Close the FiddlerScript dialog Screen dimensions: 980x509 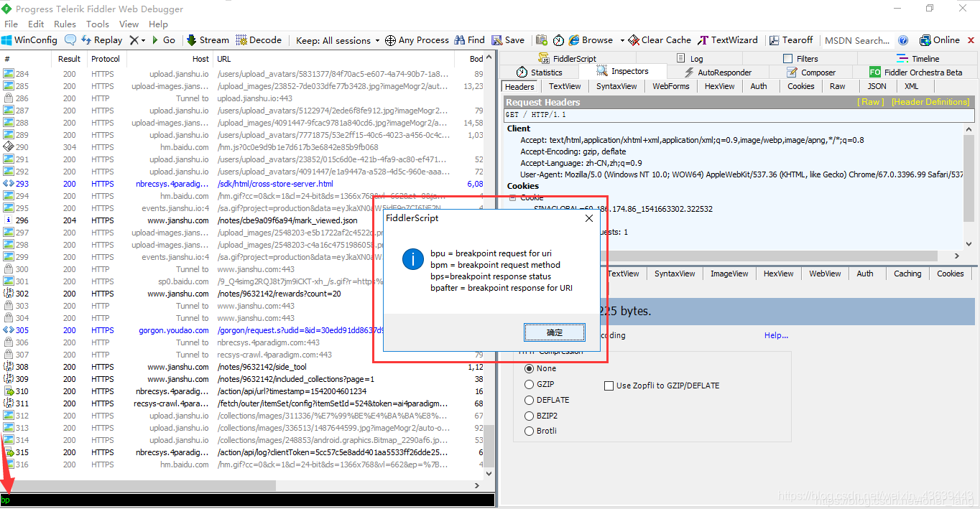[589, 218]
